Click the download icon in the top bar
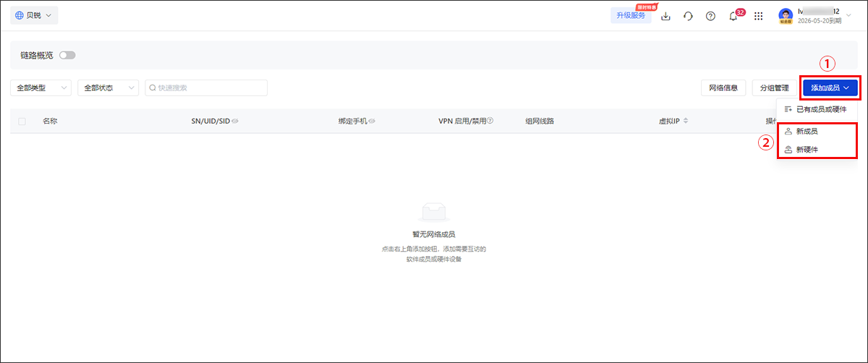Screen dimensions: 868x363 coord(666,16)
